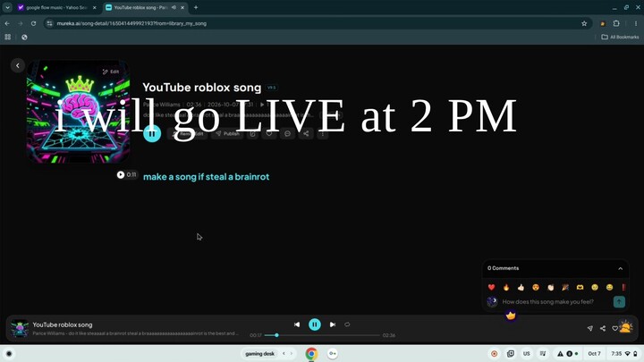Screen dimensions: 644x362
Task: Share the song via header share icon
Action: coord(306,134)
